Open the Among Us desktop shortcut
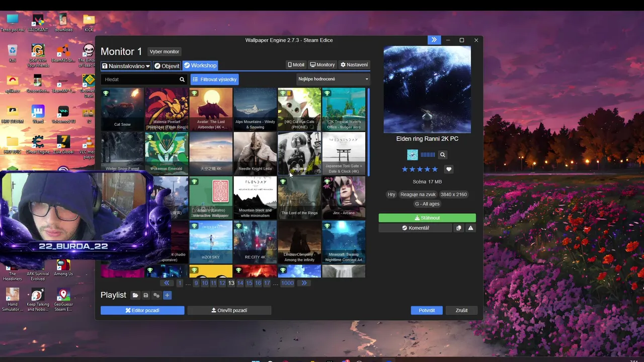Image resolution: width=644 pixels, height=362 pixels. pos(63,267)
